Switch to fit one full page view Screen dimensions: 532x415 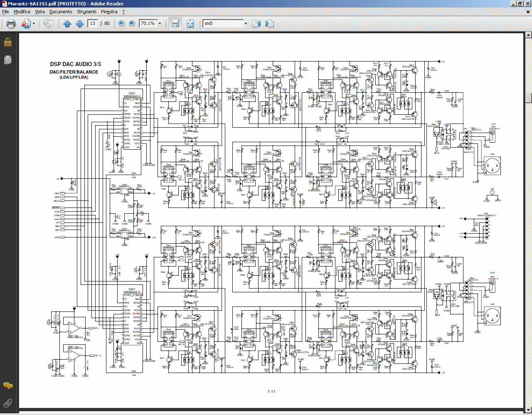(190, 24)
